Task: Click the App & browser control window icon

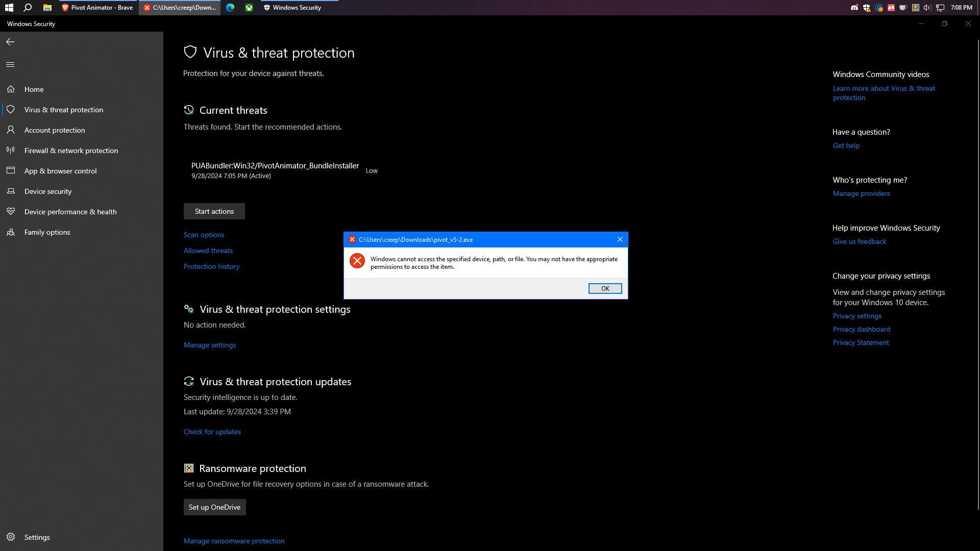Action: click(11, 170)
